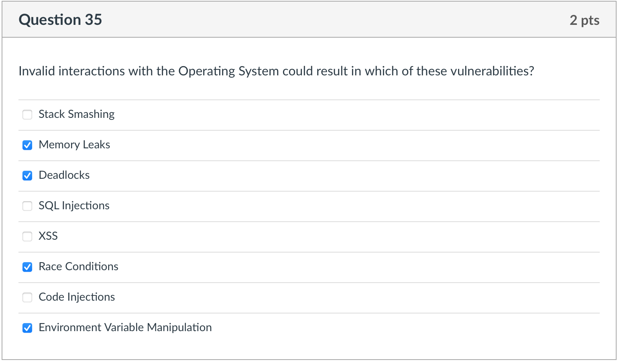This screenshot has width=619, height=364.
Task: Click the Deadlocks answer label
Action: tap(64, 175)
